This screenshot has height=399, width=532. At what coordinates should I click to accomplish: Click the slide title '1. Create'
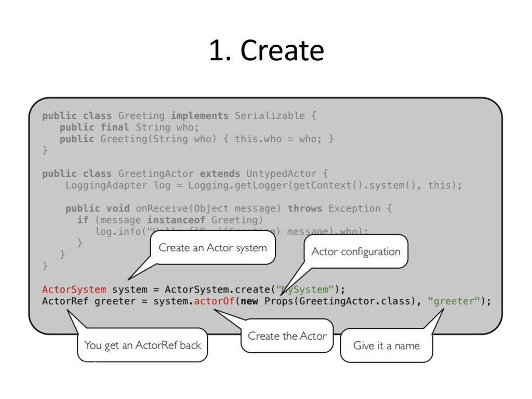click(x=267, y=50)
